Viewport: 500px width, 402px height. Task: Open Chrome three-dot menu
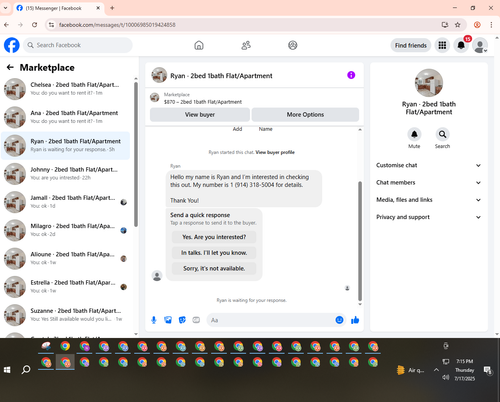coord(491,25)
